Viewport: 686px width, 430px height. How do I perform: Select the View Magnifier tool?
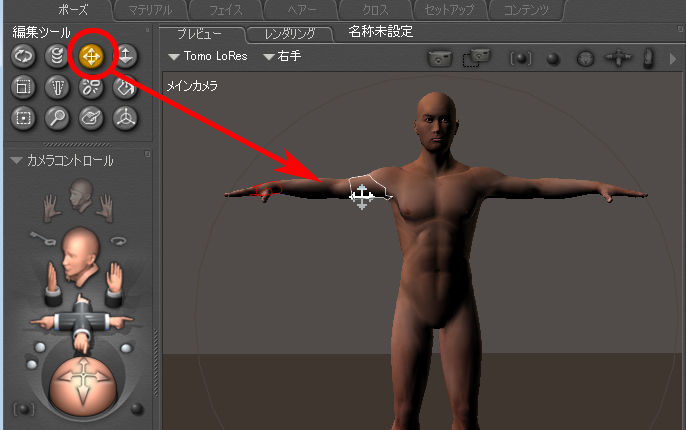(57, 118)
